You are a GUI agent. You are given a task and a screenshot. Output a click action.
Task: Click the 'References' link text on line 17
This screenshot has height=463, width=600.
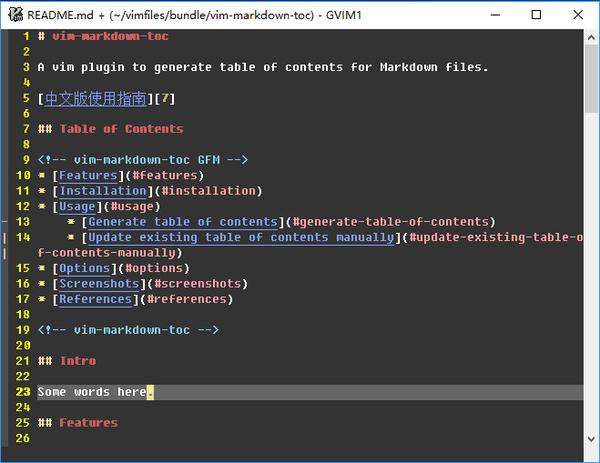(x=95, y=299)
